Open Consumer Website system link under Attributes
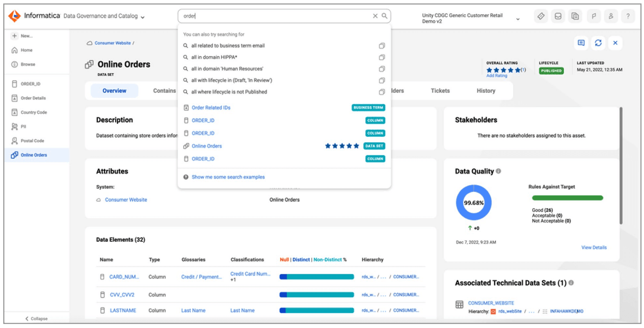This screenshot has width=644, height=328. point(126,200)
